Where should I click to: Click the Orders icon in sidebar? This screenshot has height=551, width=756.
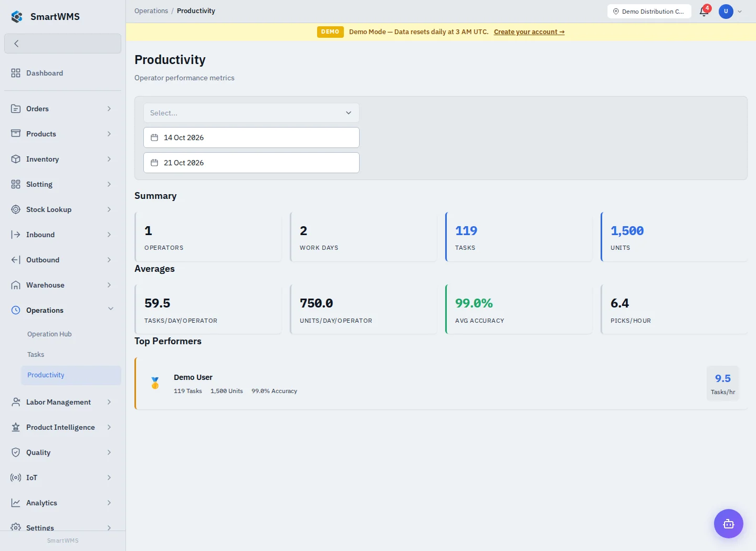tap(16, 109)
